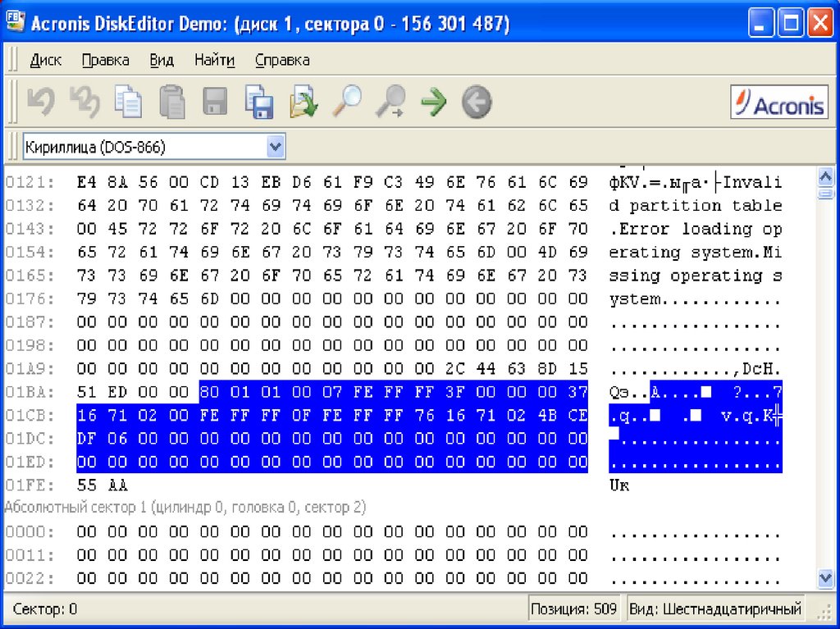Click the Undo toolbar icon
The width and height of the screenshot is (840, 629).
pyautogui.click(x=41, y=101)
